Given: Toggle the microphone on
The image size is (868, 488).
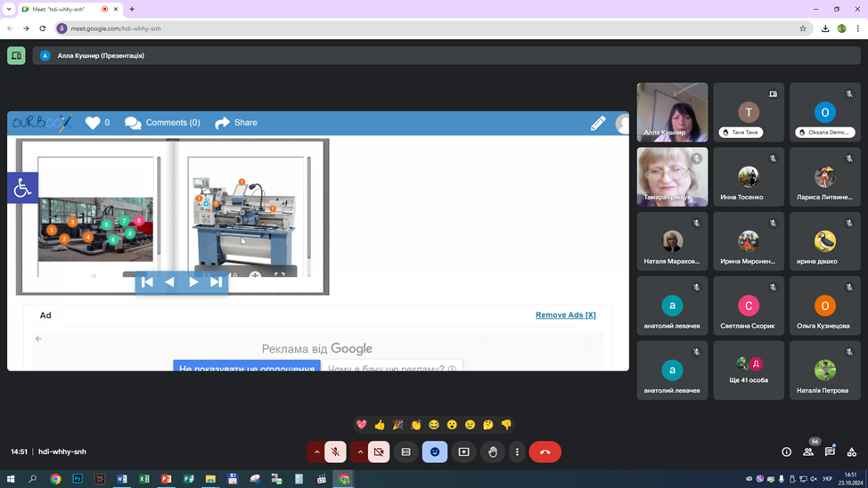Looking at the screenshot, I should tap(335, 452).
